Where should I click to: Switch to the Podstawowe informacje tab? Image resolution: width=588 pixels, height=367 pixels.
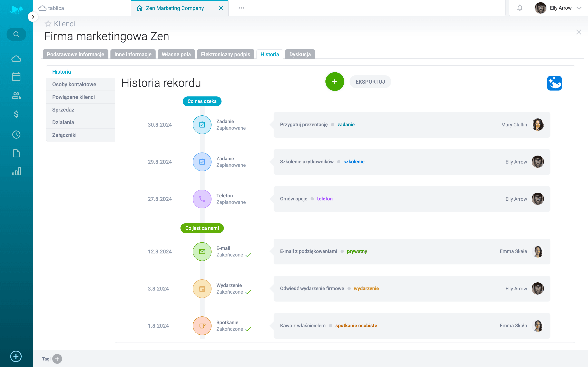pyautogui.click(x=75, y=54)
